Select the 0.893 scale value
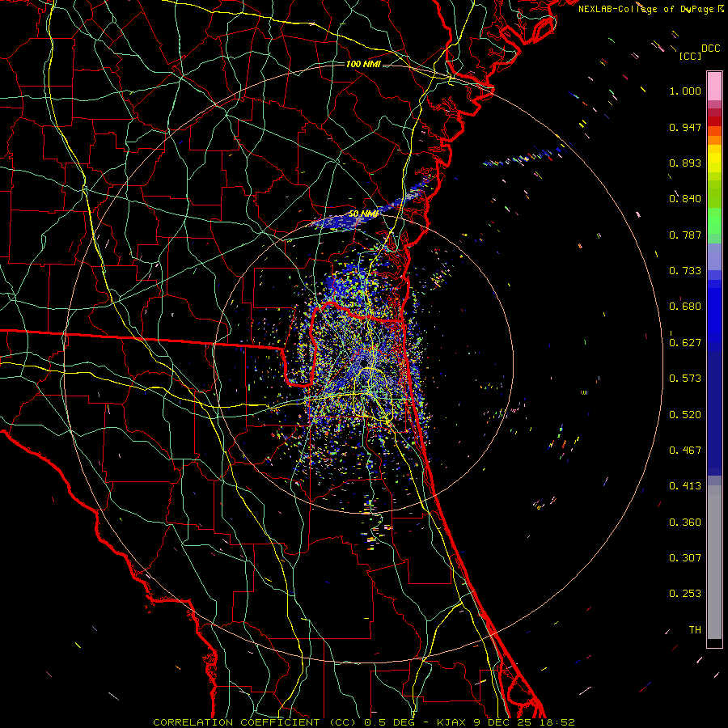 [685, 163]
